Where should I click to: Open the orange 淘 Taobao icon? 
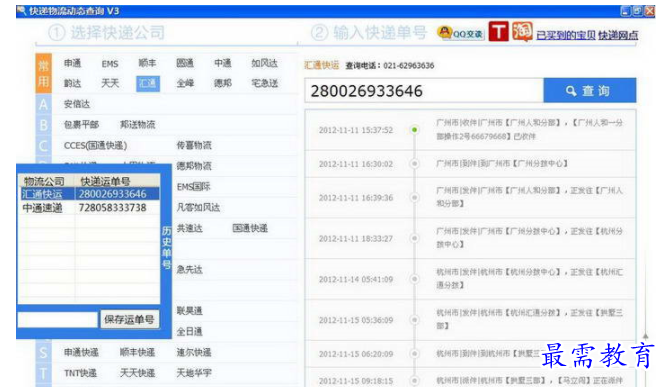(x=522, y=32)
